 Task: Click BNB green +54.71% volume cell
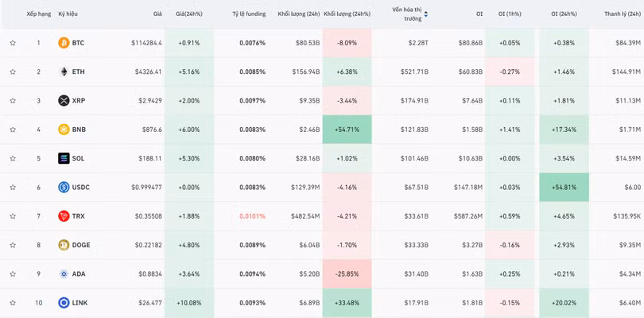347,130
